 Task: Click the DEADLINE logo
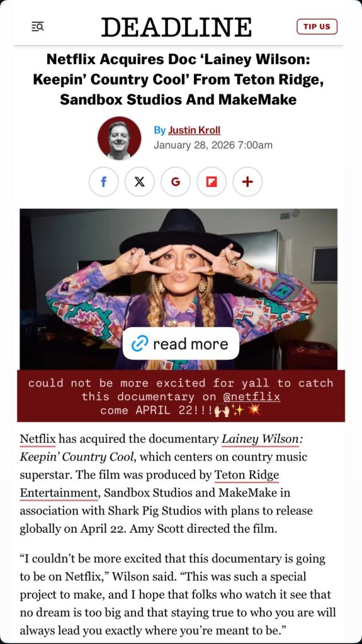pos(176,28)
